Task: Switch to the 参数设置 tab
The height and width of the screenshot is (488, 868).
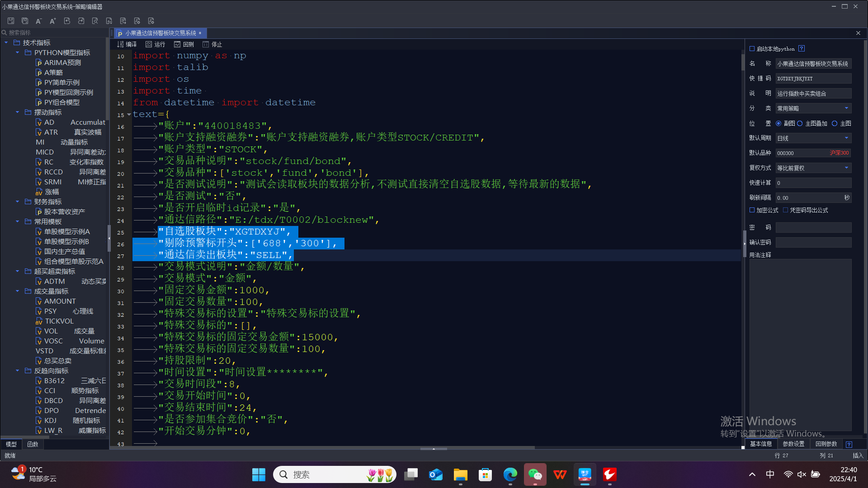Action: click(x=793, y=444)
